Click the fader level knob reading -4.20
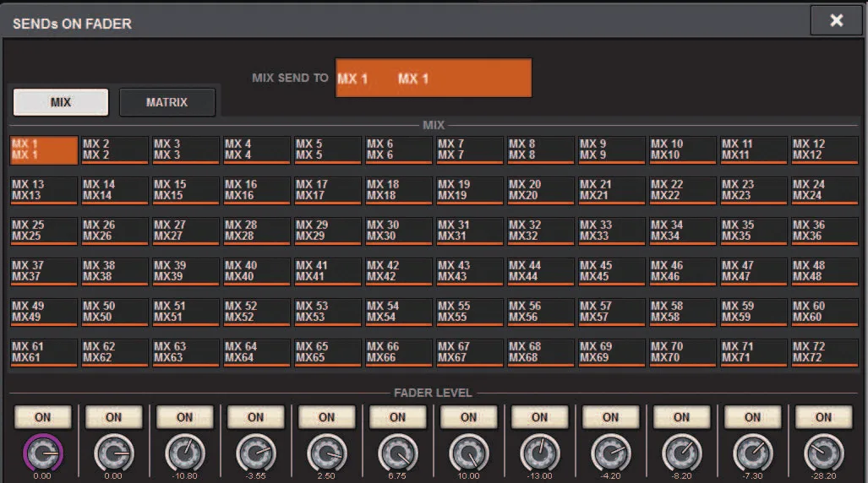868x483 pixels. pos(610,453)
